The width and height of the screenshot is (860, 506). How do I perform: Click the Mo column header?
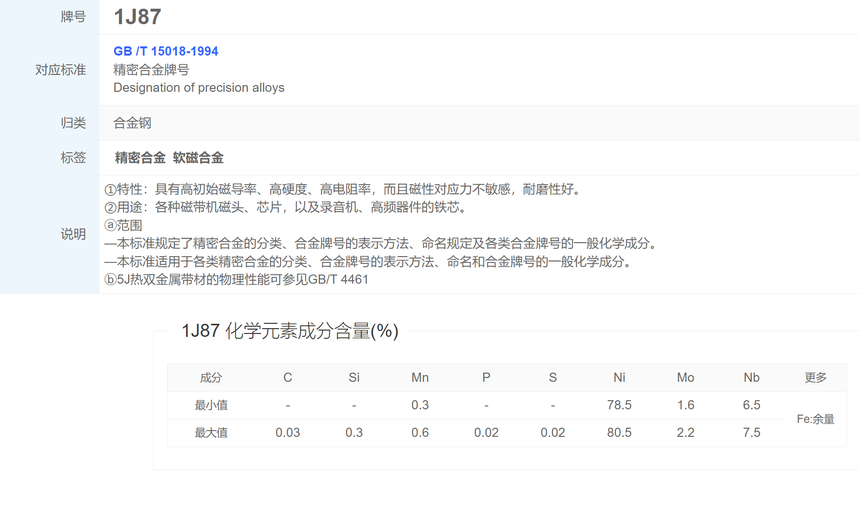pyautogui.click(x=686, y=378)
